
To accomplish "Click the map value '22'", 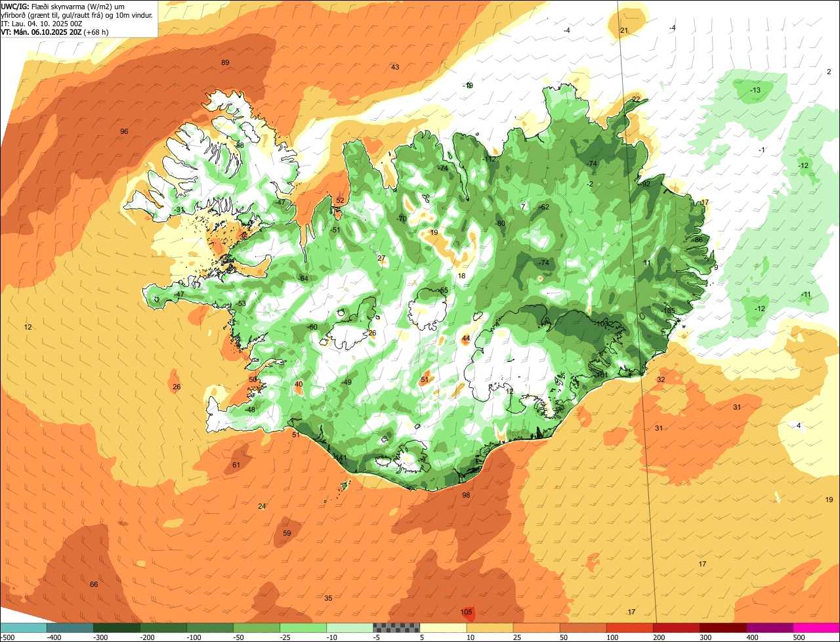I will (636, 99).
